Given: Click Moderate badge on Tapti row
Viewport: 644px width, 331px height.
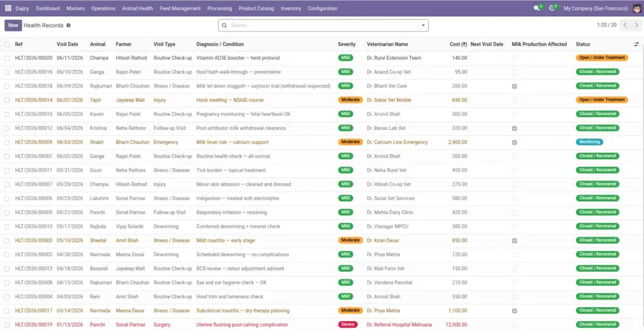Looking at the screenshot, I should (350, 100).
